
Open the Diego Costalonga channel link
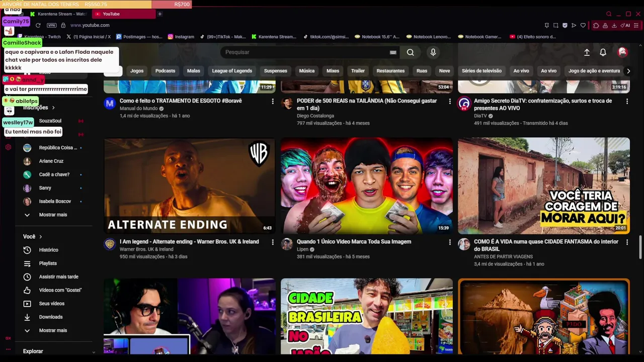click(x=315, y=116)
